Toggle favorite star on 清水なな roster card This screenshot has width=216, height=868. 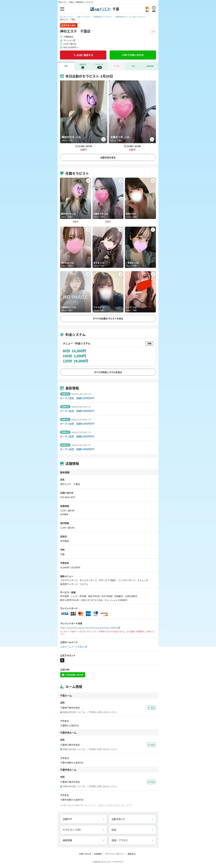88,230
